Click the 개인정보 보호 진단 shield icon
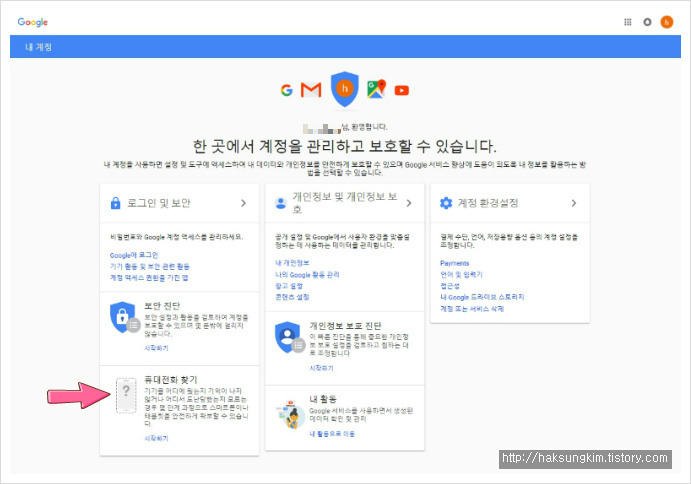The height and width of the screenshot is (484, 691). pos(290,337)
